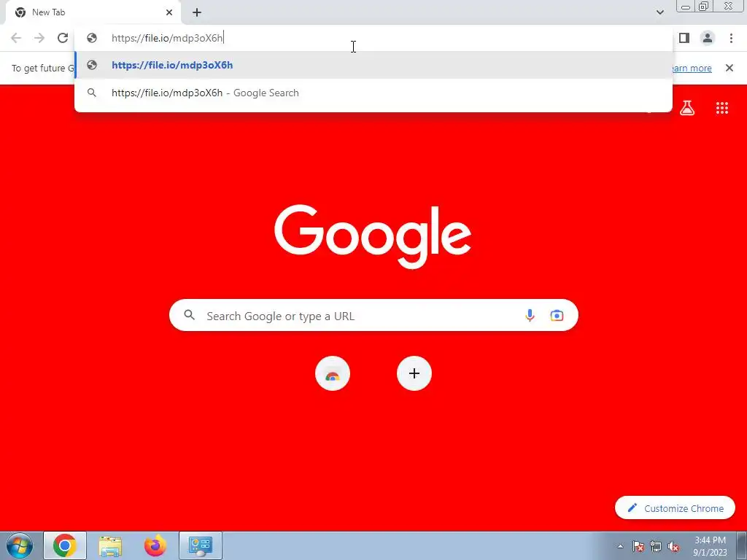
Task: Open Search Labs flask icon
Action: [687, 108]
